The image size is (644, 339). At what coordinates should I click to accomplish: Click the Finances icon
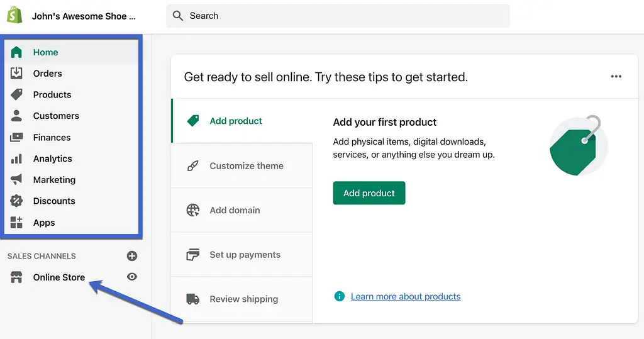coord(16,137)
